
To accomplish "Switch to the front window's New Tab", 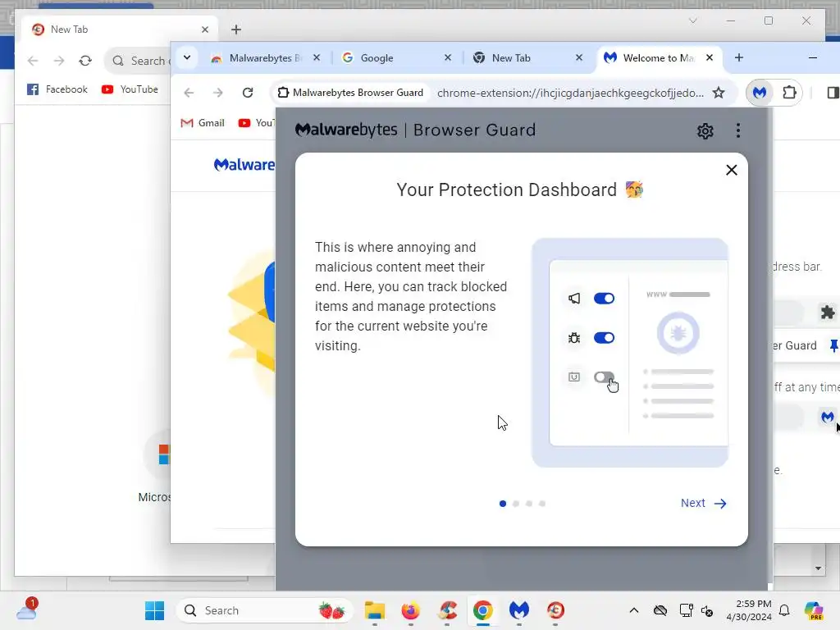I will coord(527,58).
